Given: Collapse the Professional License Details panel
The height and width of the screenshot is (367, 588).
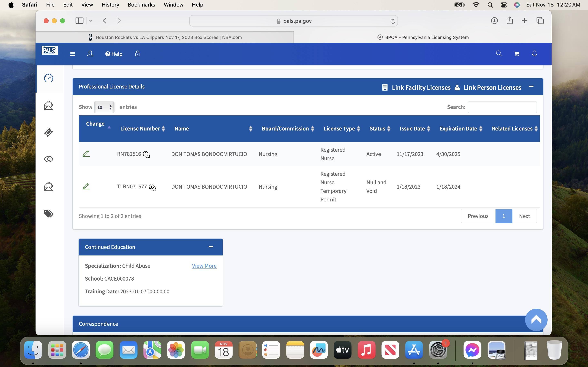Looking at the screenshot, I should (x=531, y=87).
